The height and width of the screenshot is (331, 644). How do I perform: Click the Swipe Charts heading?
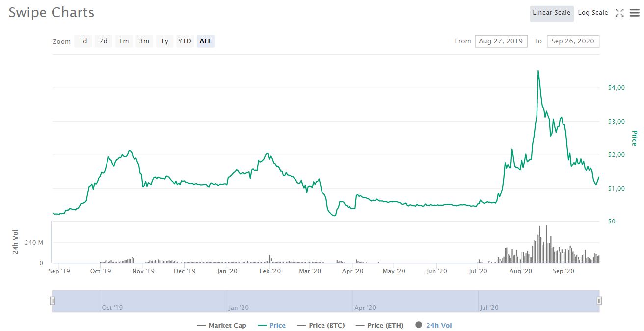coord(52,13)
